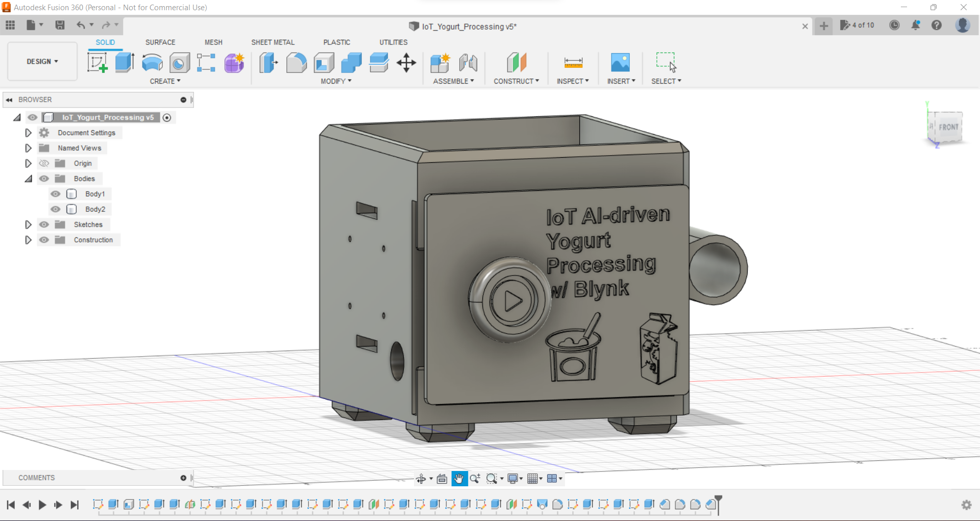Open the ASSEMBLE dropdown menu

tap(453, 81)
